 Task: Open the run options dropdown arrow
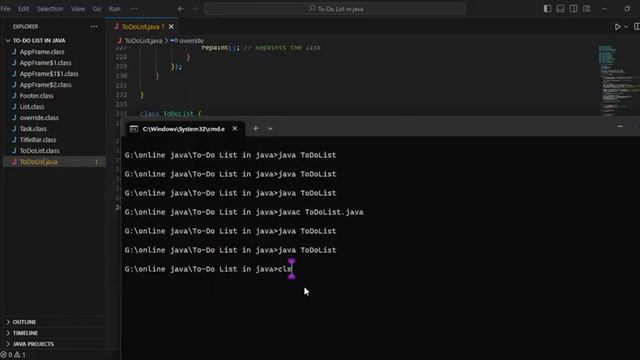tap(626, 27)
